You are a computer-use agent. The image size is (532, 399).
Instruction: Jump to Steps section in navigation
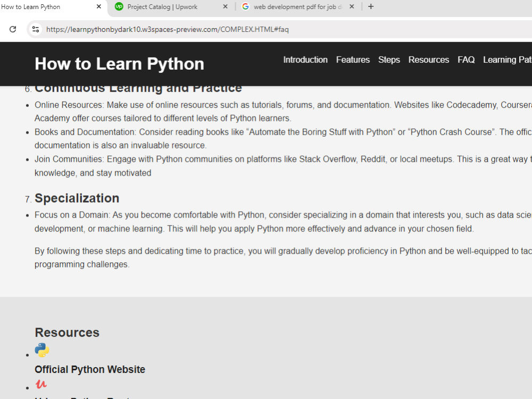coord(389,60)
